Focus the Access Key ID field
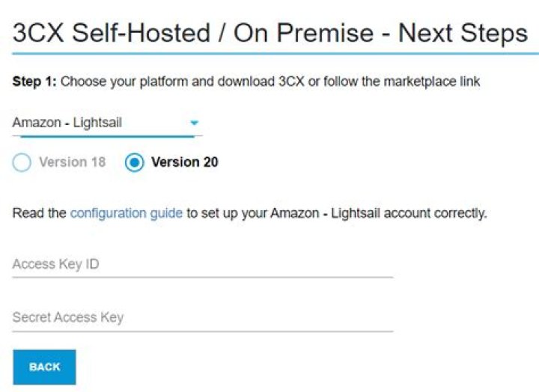The width and height of the screenshot is (539, 392). point(202,265)
